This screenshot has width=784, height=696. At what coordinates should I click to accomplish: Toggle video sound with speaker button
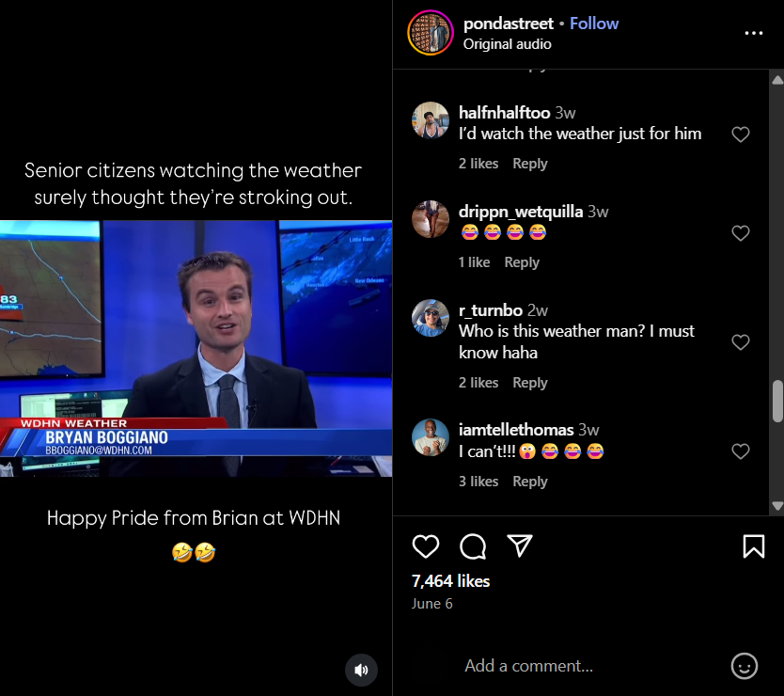(361, 670)
